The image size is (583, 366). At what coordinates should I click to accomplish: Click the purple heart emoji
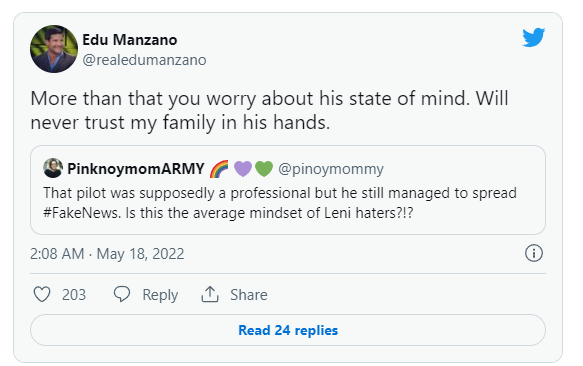click(x=243, y=169)
